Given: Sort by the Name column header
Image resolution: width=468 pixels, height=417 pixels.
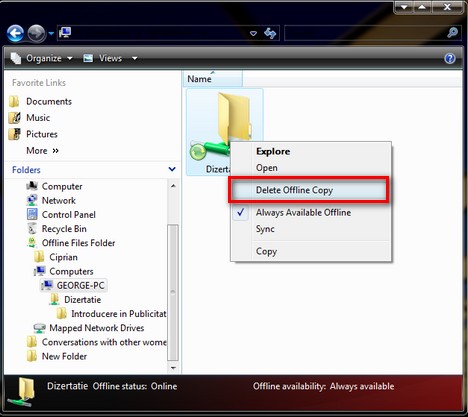Looking at the screenshot, I should [213, 79].
